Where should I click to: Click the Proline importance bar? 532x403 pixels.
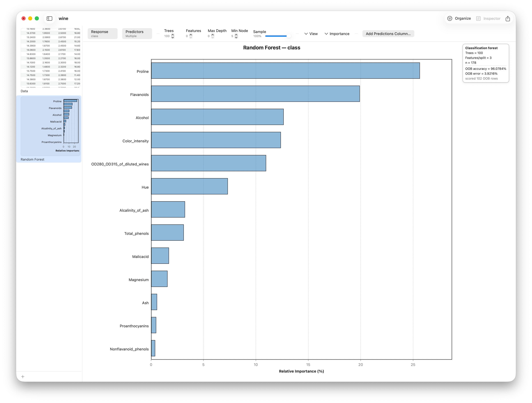coord(286,71)
